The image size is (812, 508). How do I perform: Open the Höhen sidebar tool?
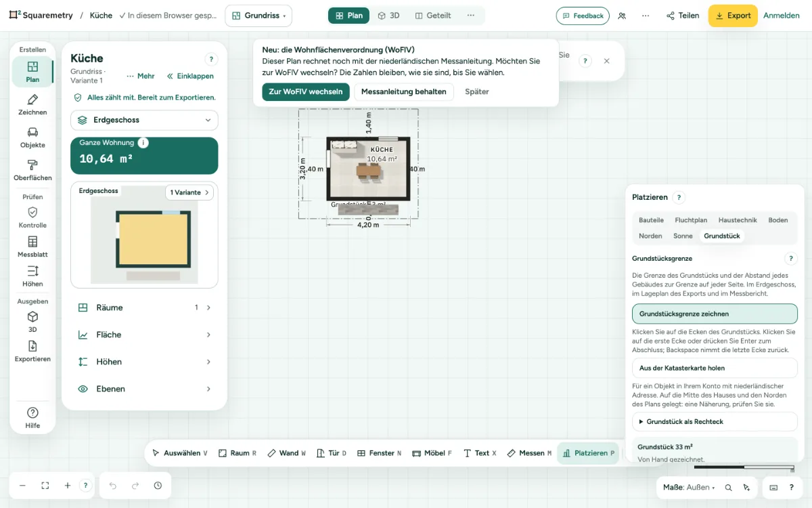[x=32, y=276]
